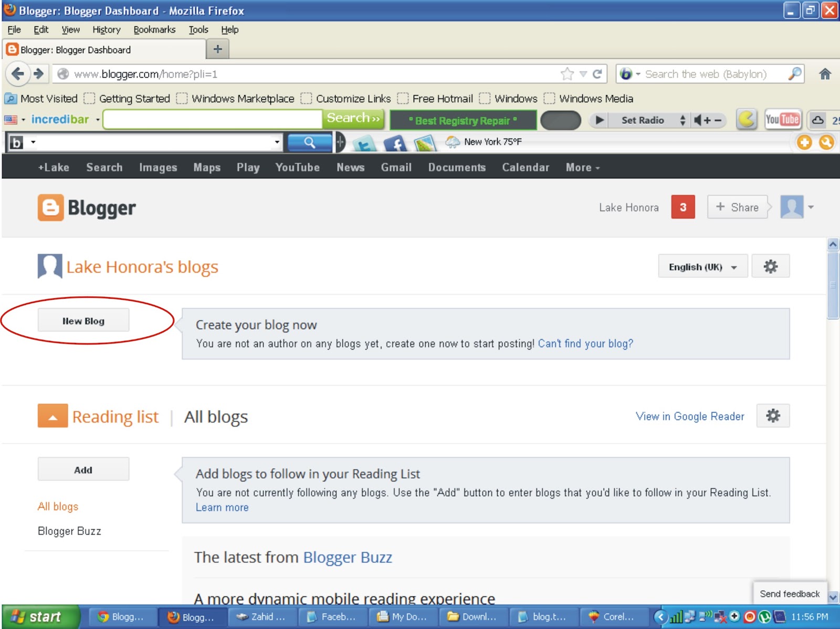Click the photo toolbar icon next to Facebook
Viewport: 840px width, 629px height.
pyautogui.click(x=425, y=143)
